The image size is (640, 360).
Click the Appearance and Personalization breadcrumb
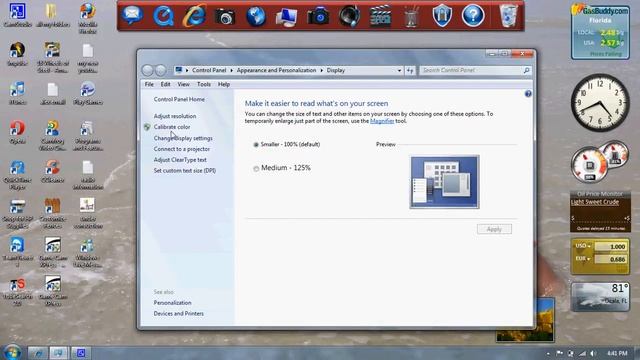276,70
